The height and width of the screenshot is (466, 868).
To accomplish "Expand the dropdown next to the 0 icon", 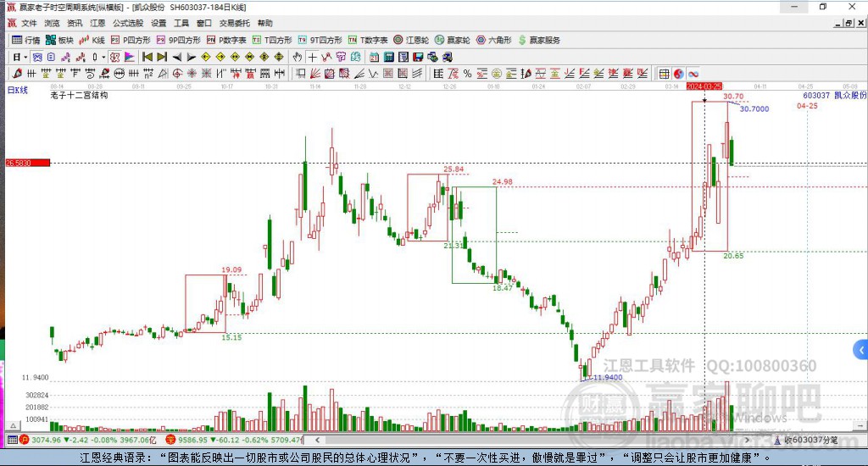I will (103, 57).
